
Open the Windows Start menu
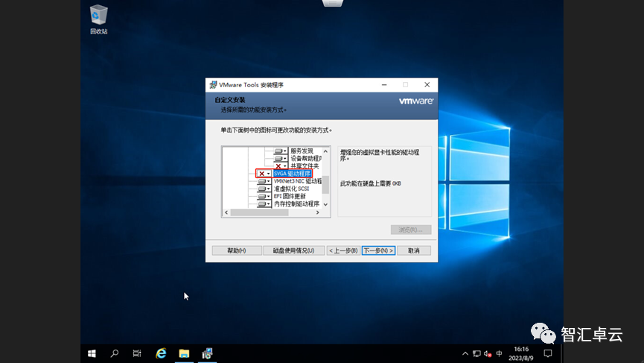(x=92, y=353)
